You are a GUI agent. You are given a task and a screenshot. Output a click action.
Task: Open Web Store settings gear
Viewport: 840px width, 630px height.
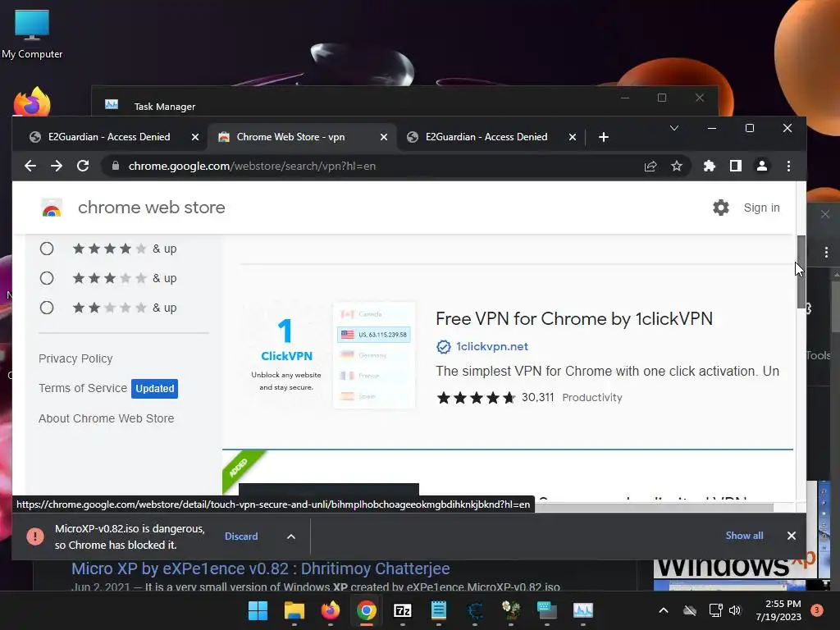pyautogui.click(x=720, y=208)
